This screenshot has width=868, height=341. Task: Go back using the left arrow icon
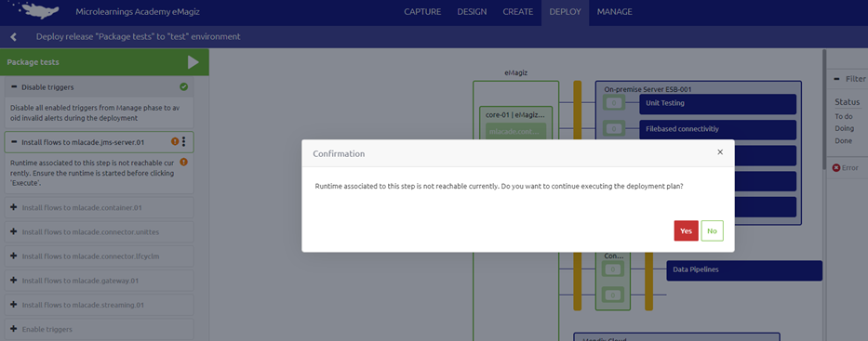[x=13, y=37]
